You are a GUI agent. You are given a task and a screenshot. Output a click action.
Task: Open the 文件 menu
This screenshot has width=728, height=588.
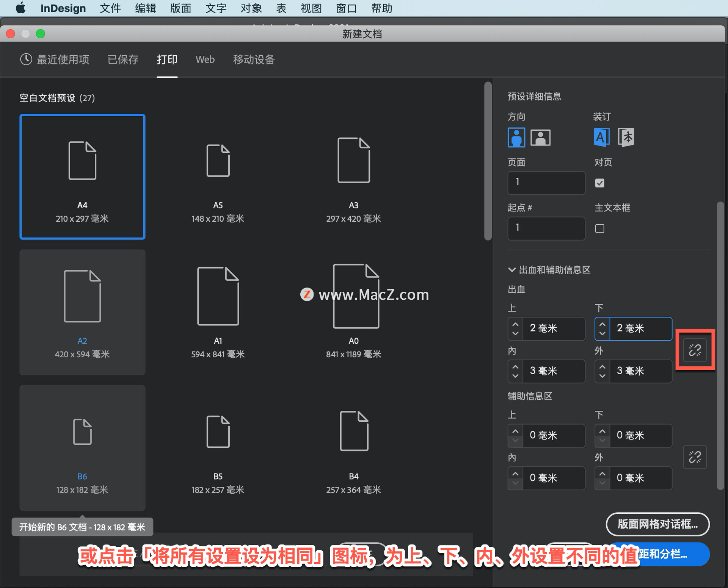(110, 8)
